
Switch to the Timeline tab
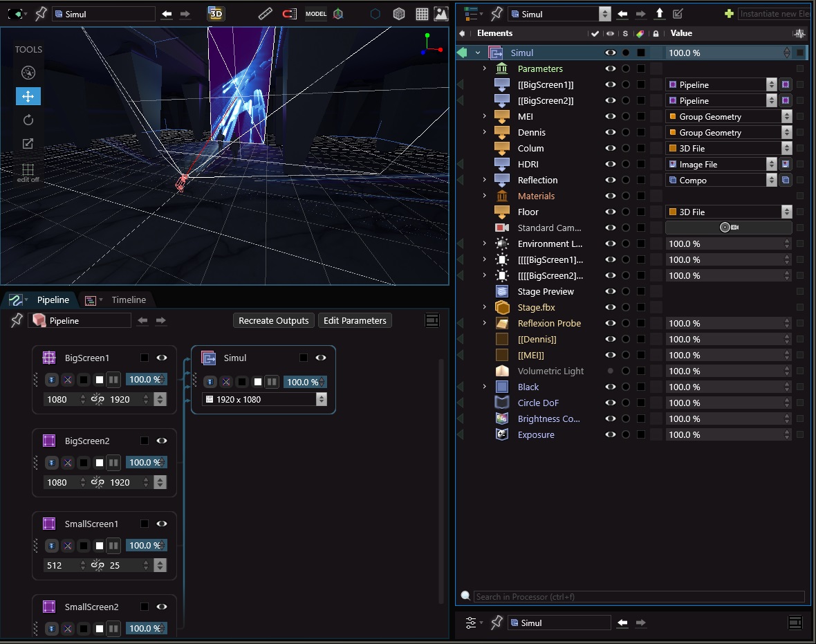coord(129,300)
